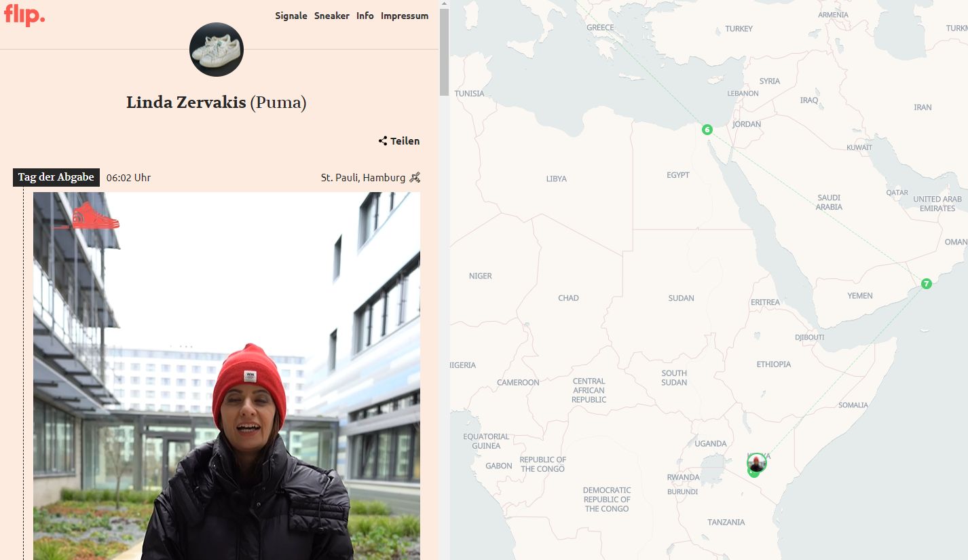The width and height of the screenshot is (968, 560).
Task: Click the satellite icon next to St. Pauli, Hamburg
Action: click(x=415, y=178)
